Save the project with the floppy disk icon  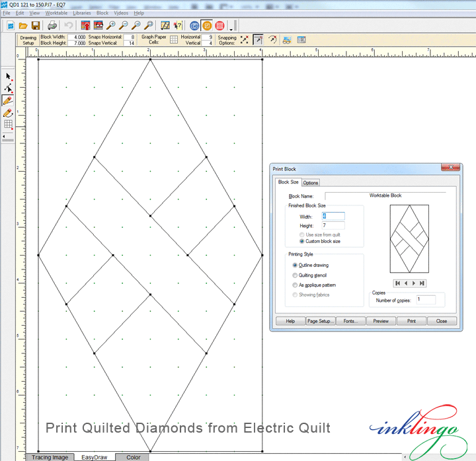36,26
